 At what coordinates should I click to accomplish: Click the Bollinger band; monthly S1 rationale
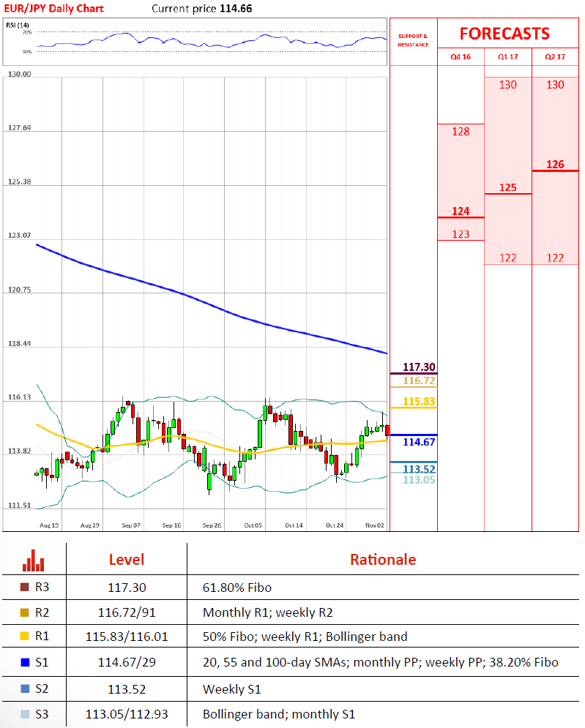pyautogui.click(x=279, y=714)
